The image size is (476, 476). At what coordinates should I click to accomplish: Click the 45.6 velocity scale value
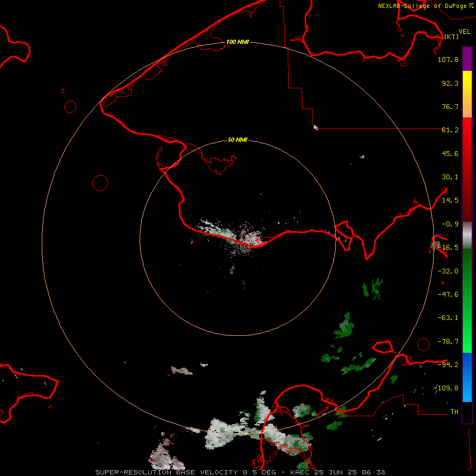[x=450, y=153]
